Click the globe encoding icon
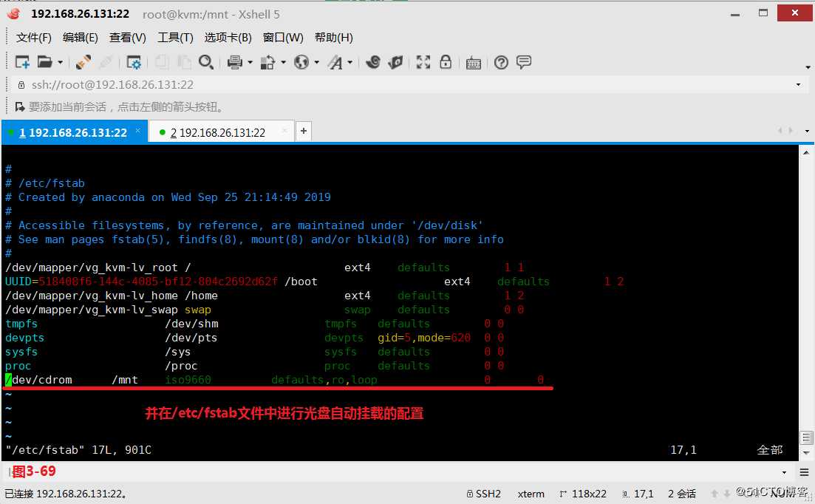 click(x=301, y=62)
